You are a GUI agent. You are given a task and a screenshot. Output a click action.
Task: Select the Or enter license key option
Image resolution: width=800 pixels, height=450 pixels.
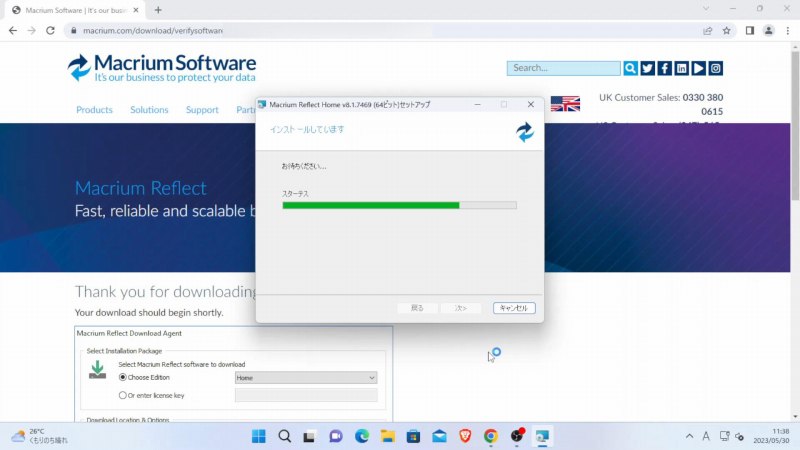[122, 395]
